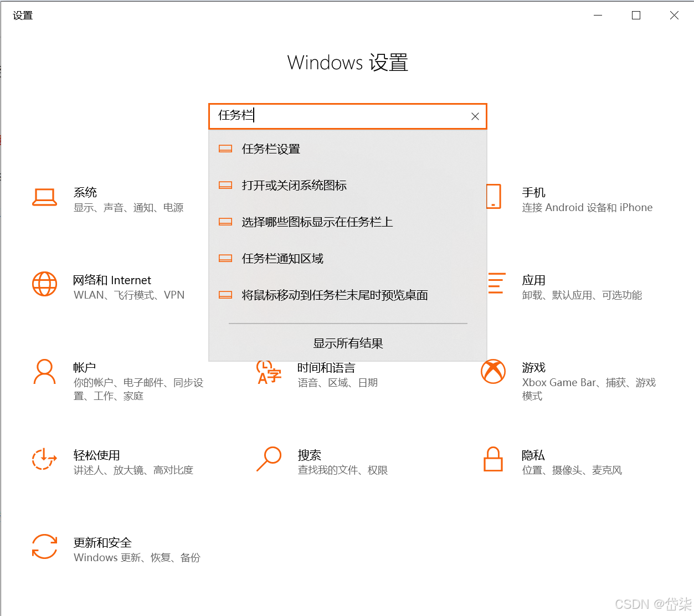This screenshot has height=616, width=694.
Task: Open the 系统 laptop icon
Action: coord(44,197)
